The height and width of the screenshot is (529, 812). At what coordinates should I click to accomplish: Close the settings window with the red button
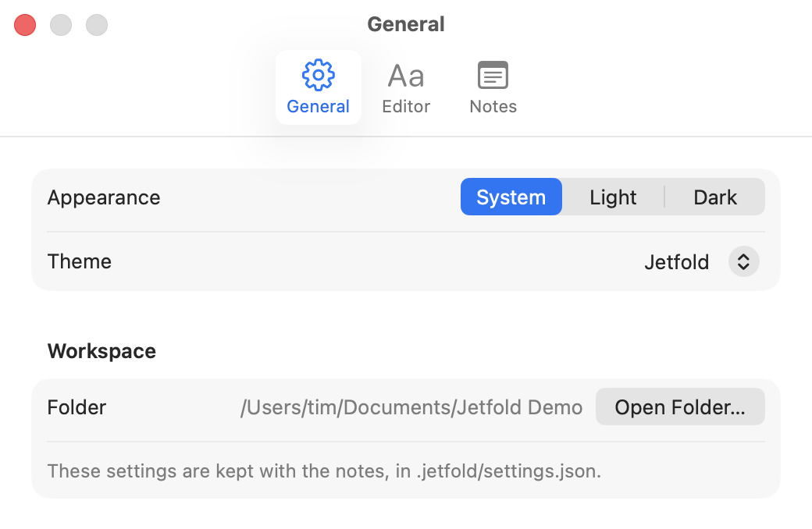coord(25,25)
